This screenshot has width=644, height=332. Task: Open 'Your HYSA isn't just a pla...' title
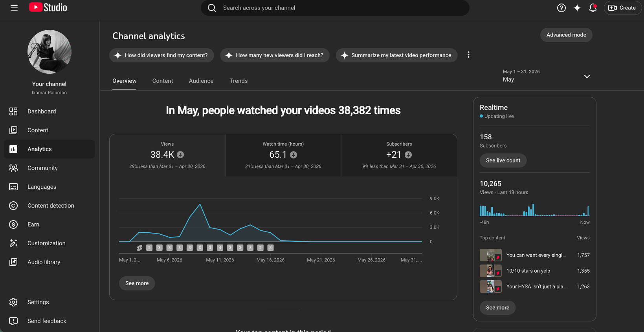point(536,286)
